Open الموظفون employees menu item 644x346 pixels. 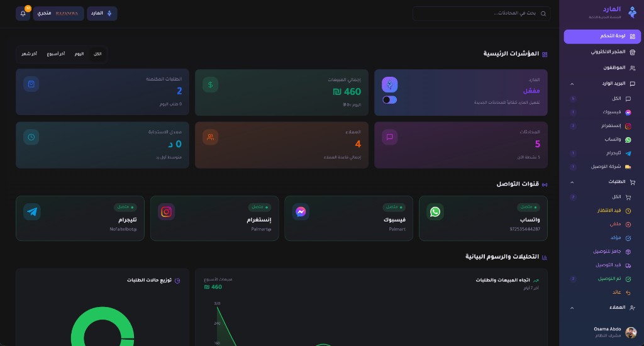(602, 68)
